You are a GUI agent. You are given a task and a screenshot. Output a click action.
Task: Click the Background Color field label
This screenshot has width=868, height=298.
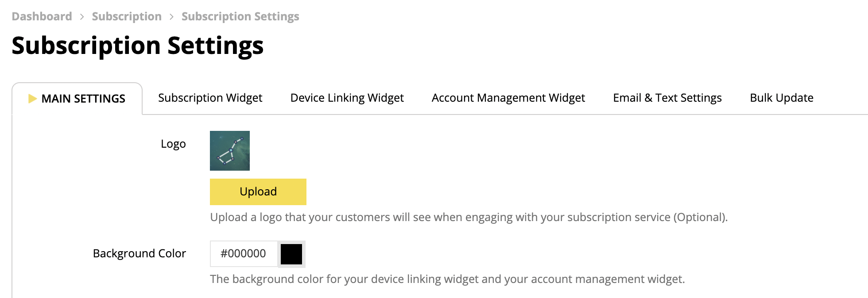click(139, 253)
